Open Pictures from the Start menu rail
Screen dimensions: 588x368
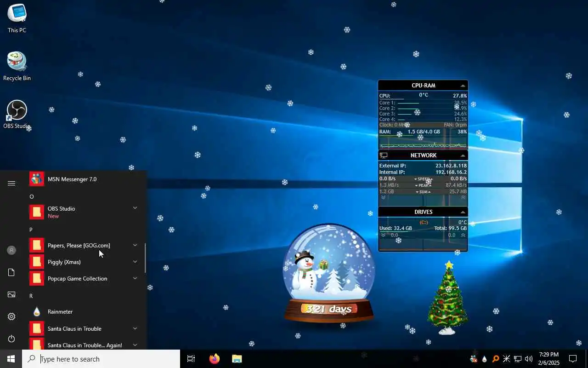(x=11, y=294)
